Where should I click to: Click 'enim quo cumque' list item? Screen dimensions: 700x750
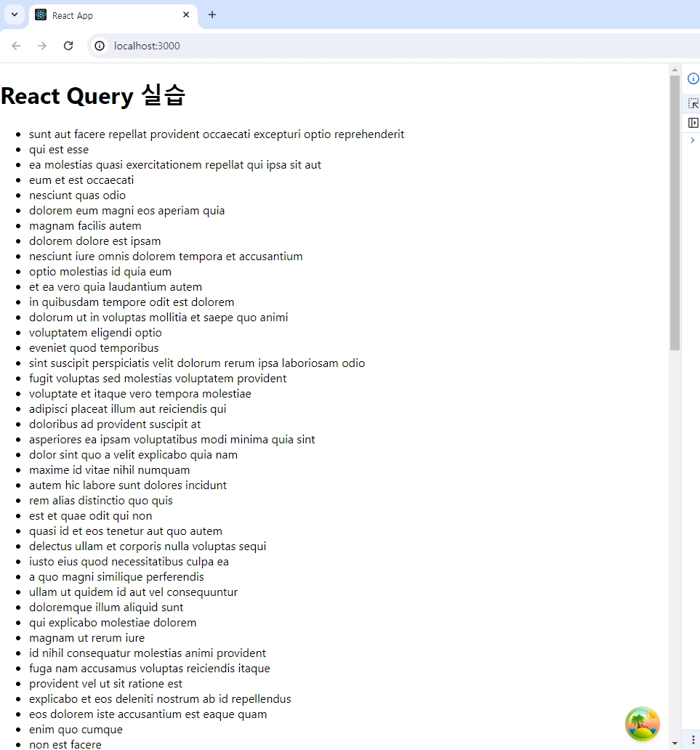[x=76, y=730]
